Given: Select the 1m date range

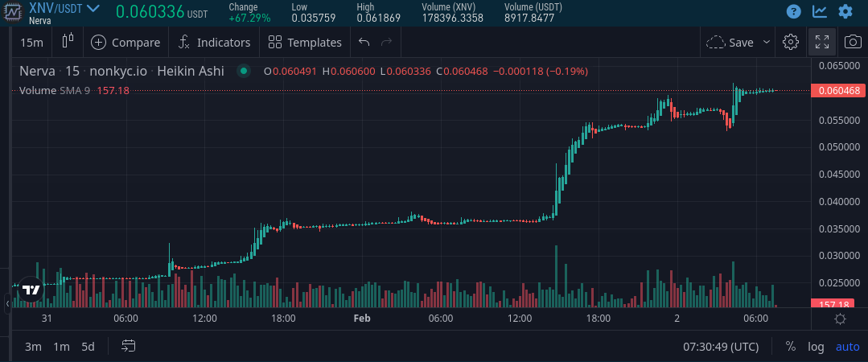Looking at the screenshot, I should point(61,347).
